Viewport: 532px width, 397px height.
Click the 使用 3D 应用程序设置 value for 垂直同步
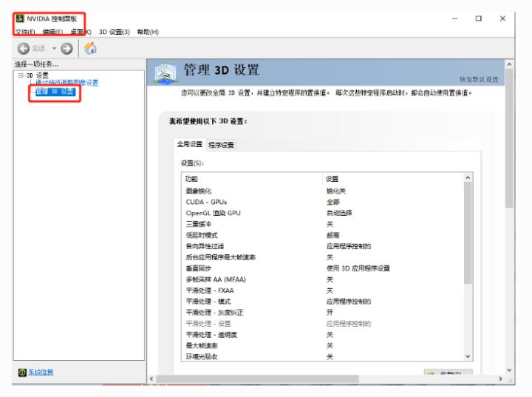click(x=358, y=268)
